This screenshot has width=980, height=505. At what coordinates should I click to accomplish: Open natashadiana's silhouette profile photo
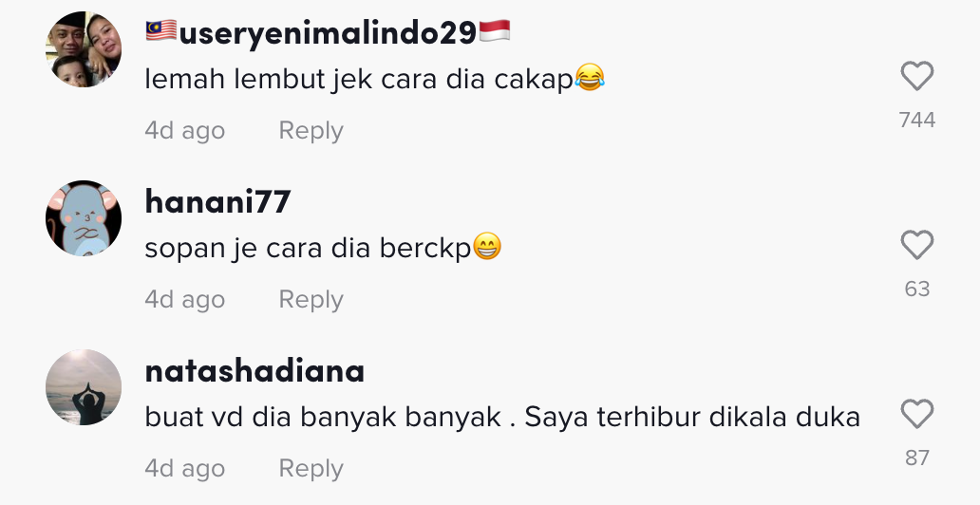coord(84,387)
